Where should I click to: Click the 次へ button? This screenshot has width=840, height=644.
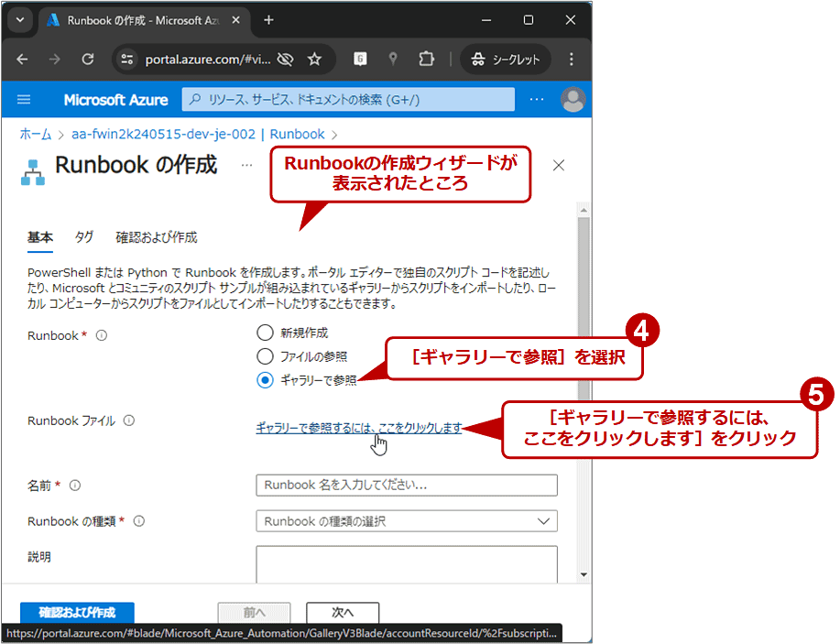tap(343, 612)
